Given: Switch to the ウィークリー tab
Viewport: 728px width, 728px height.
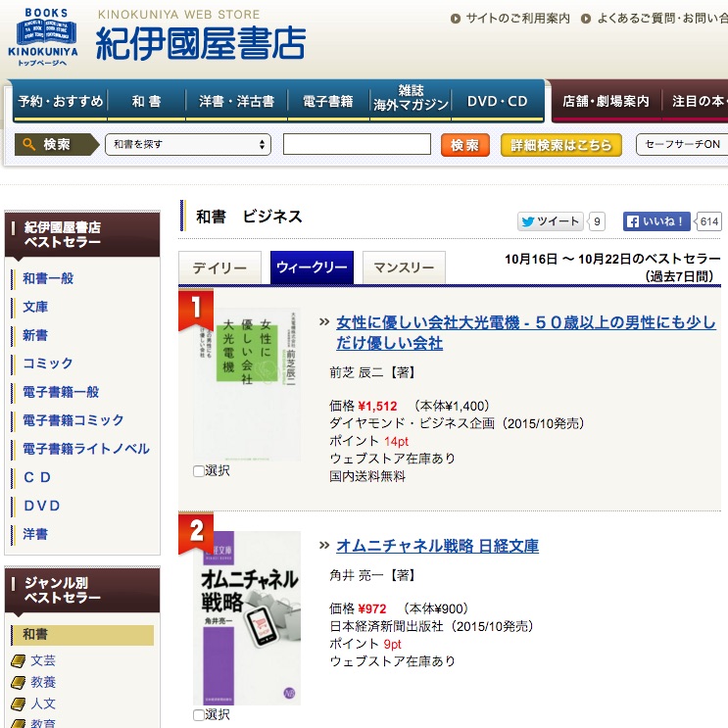Looking at the screenshot, I should click(x=312, y=267).
